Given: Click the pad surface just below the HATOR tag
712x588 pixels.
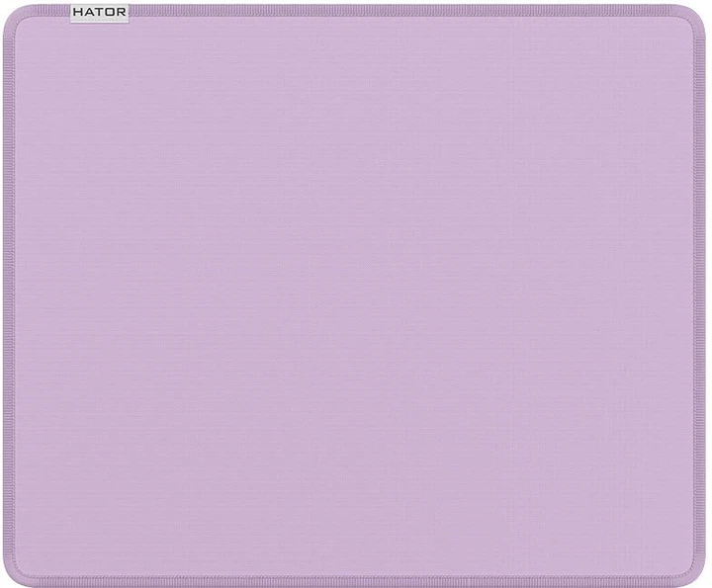Looking at the screenshot, I should point(99,44).
